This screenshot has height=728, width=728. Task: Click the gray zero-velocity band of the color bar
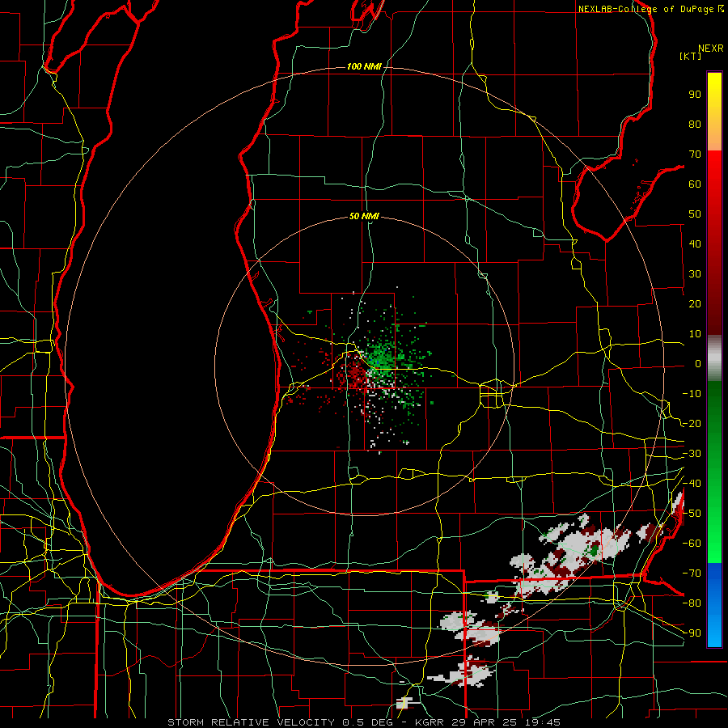[x=714, y=358]
